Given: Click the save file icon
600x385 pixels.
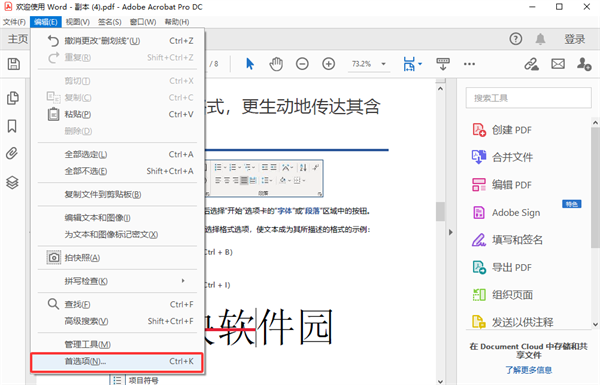Looking at the screenshot, I should (x=14, y=64).
